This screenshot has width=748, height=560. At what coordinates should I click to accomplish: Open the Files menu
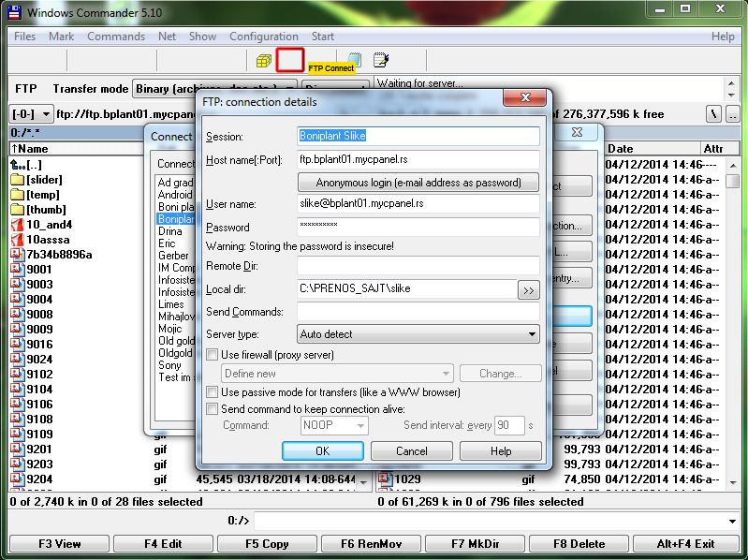point(24,37)
